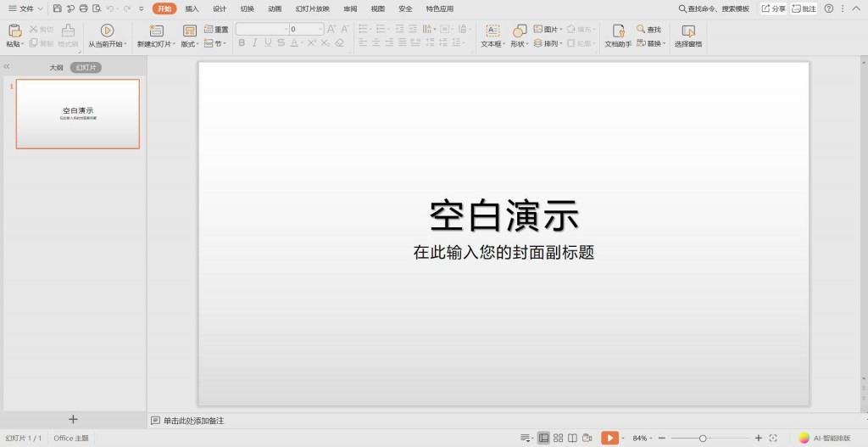The image size is (868, 447).
Task: Toggle Normal view in status bar
Action: pos(543,438)
